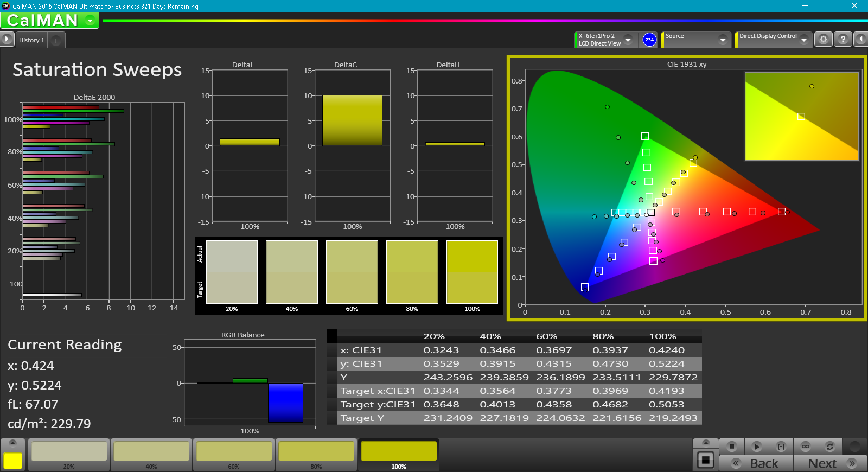Select the 100% saturation swatch in bottom strip
This screenshot has height=472, width=868.
coord(399,455)
